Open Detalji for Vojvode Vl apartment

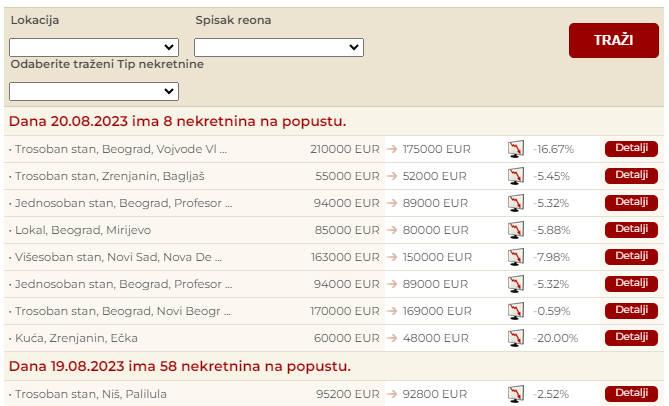[x=631, y=149]
